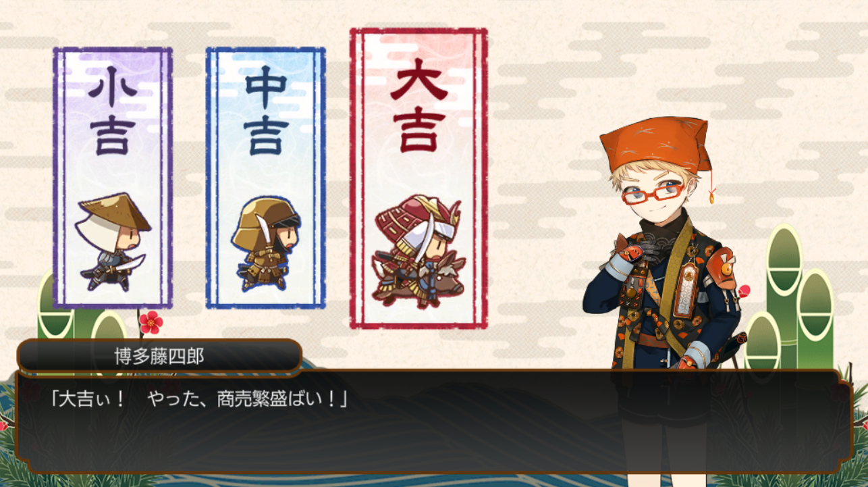Click the sword hilt at character's waist
Screen dimensions: 868x487
coord(740,346)
